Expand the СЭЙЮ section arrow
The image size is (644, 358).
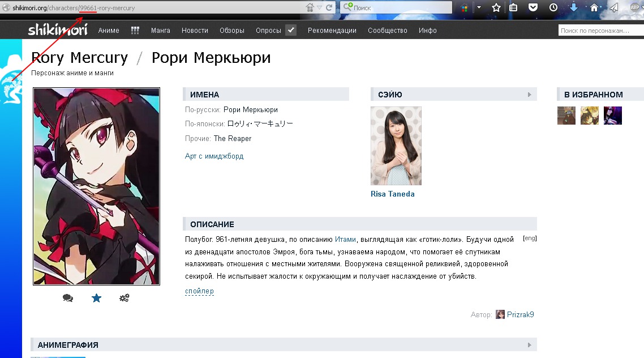point(530,95)
